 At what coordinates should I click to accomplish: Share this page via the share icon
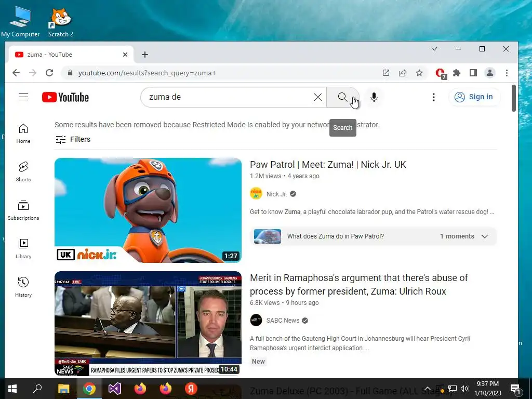[403, 73]
